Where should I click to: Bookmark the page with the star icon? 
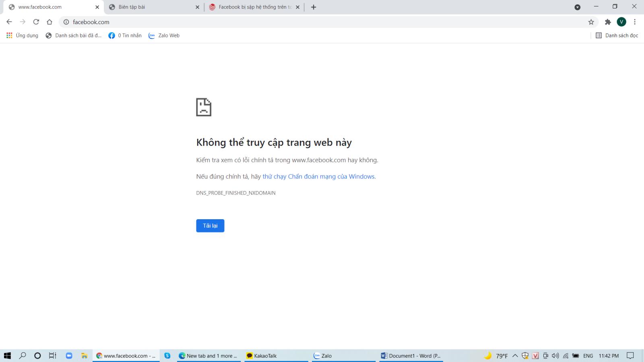pyautogui.click(x=590, y=22)
